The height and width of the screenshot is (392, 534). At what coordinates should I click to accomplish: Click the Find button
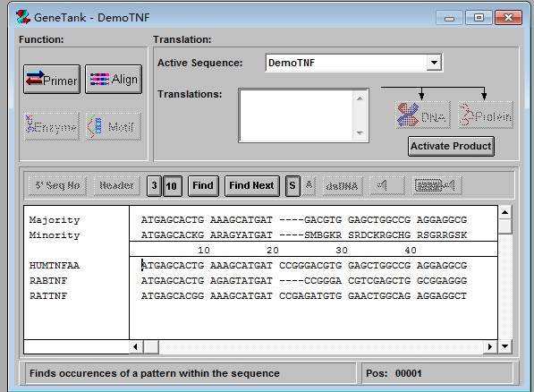click(x=203, y=186)
